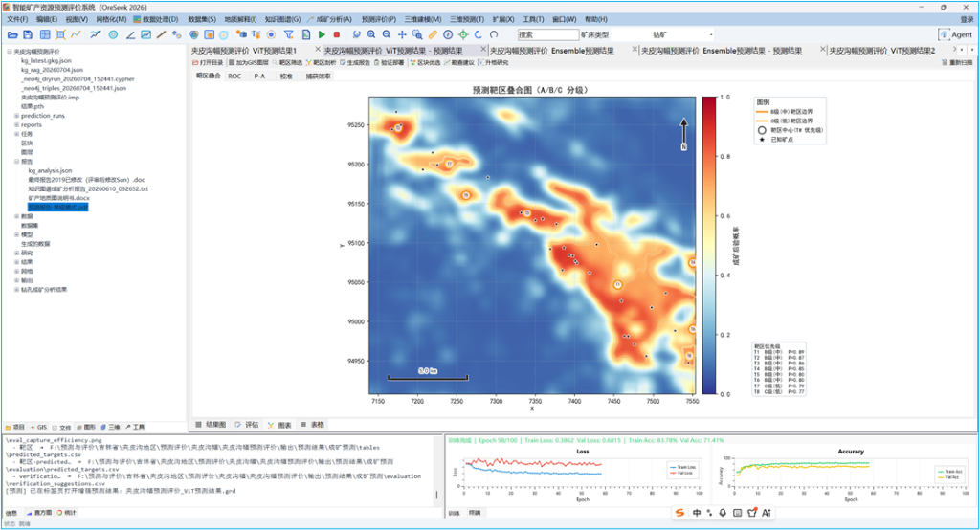The image size is (980, 530).
Task: Switch to the ROC tab
Action: tap(234, 77)
